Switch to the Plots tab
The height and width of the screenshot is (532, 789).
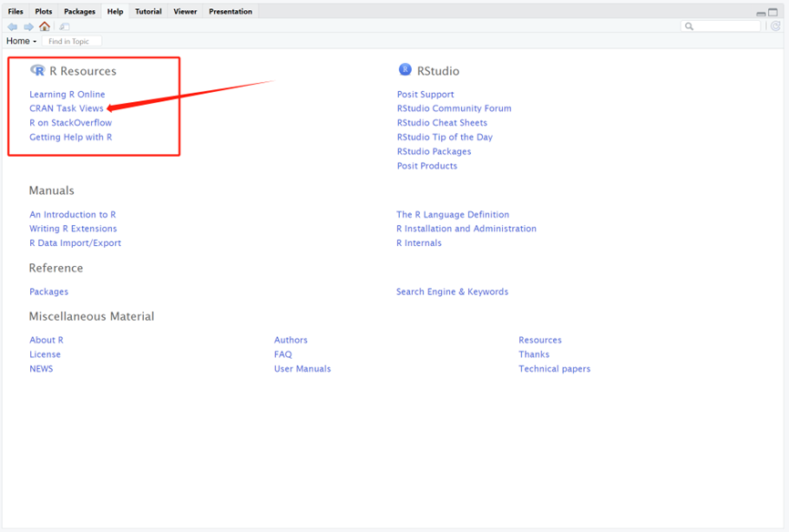[x=43, y=11]
